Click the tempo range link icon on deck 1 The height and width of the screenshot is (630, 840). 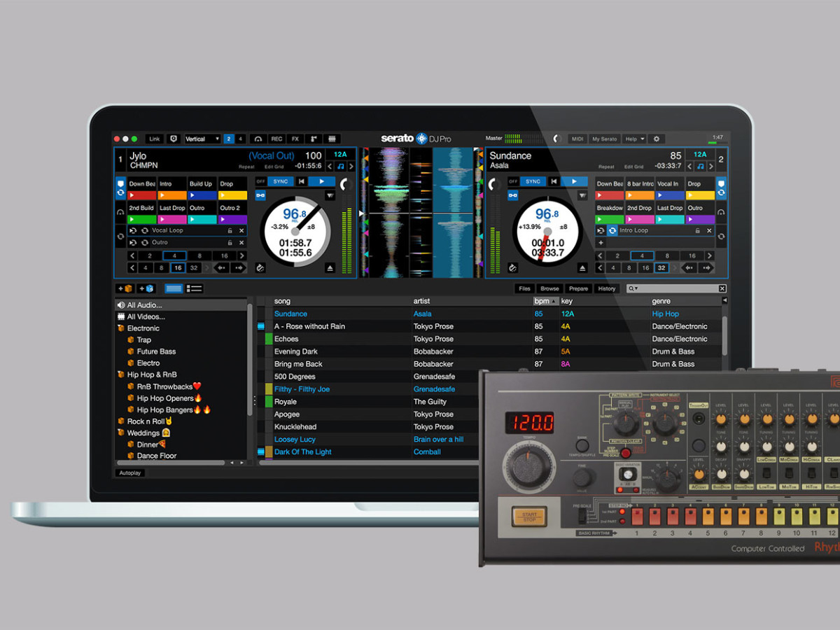pyautogui.click(x=260, y=195)
